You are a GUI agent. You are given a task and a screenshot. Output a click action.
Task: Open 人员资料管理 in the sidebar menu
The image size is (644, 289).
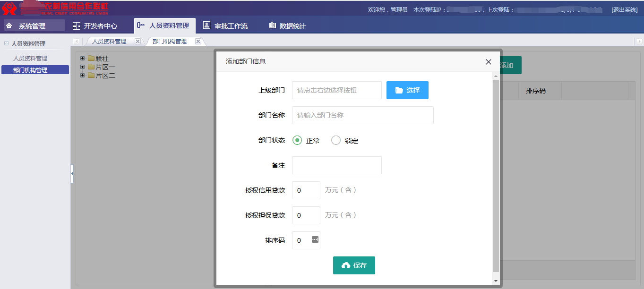[30, 59]
